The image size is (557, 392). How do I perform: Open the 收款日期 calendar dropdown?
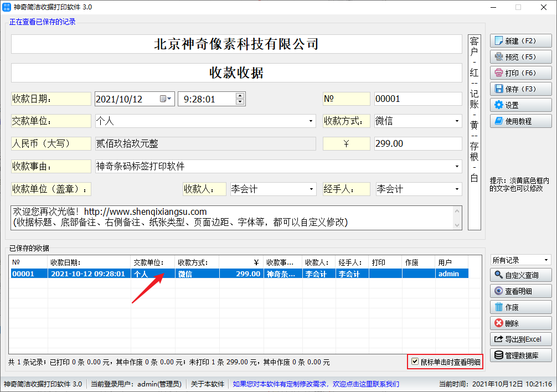(166, 99)
